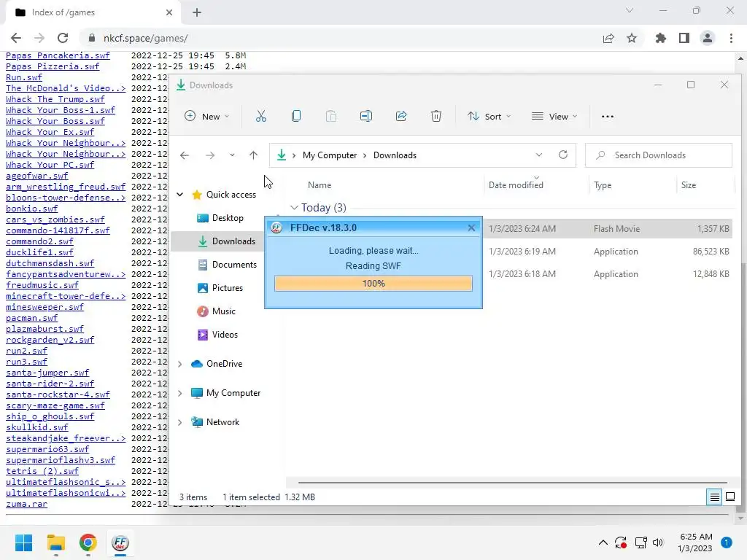Click the Copy icon in Downloads toolbar
The width and height of the screenshot is (747, 560).
coord(296,116)
